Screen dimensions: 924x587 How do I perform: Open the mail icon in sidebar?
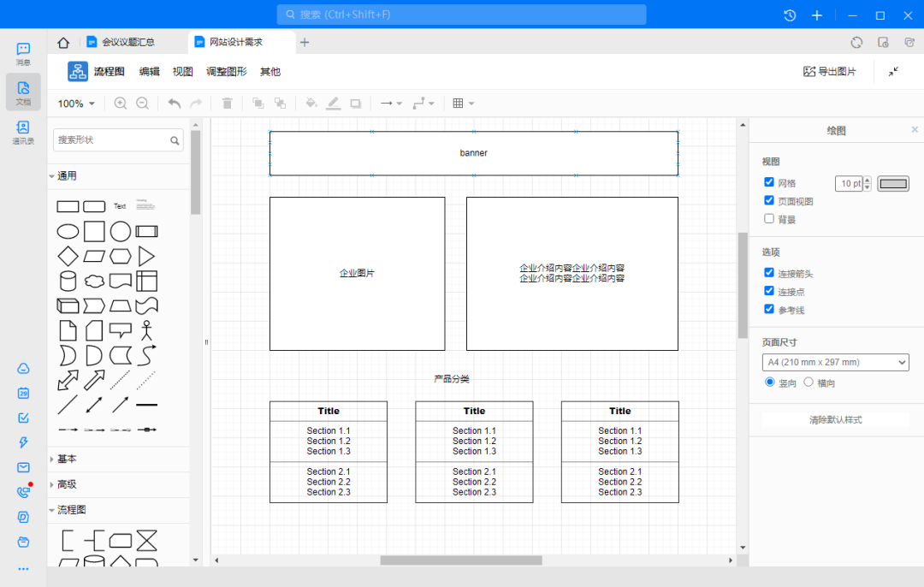pos(24,467)
